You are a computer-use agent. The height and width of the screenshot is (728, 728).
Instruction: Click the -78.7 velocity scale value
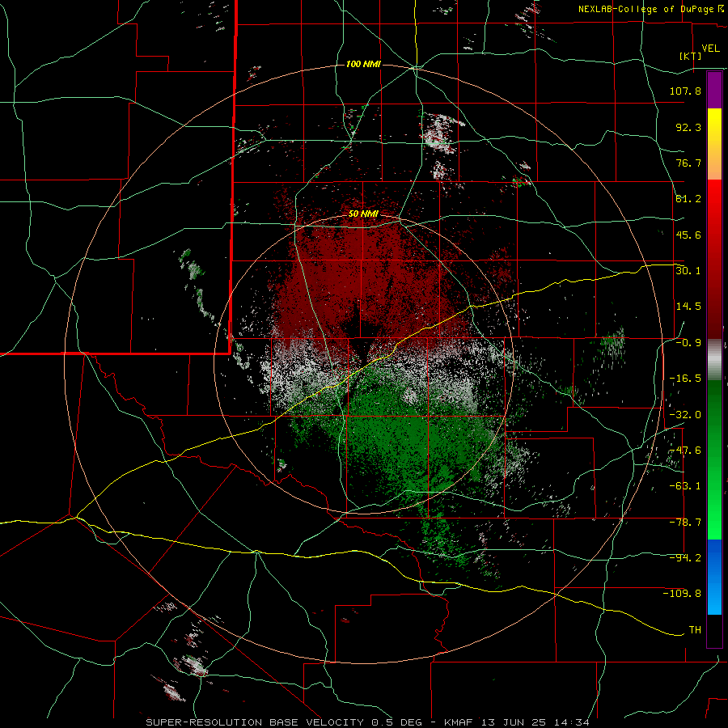685,522
